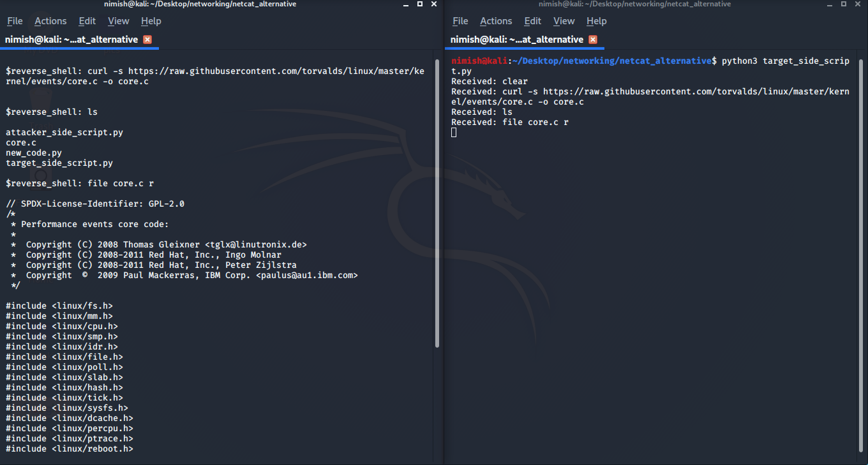Screen dimensions: 868x465
Task: Open the Help menu in the left terminal
Action: (151, 20)
